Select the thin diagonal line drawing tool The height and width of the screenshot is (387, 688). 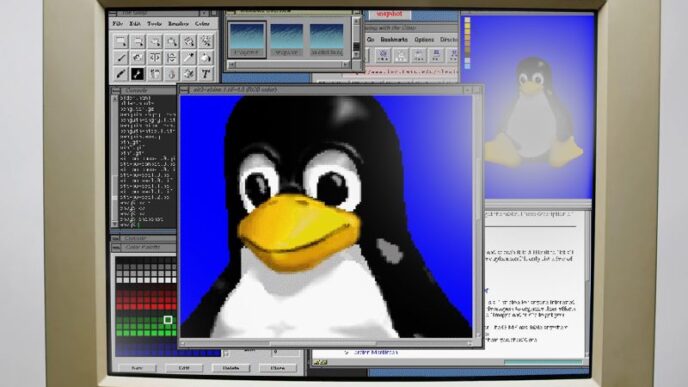pos(121,57)
